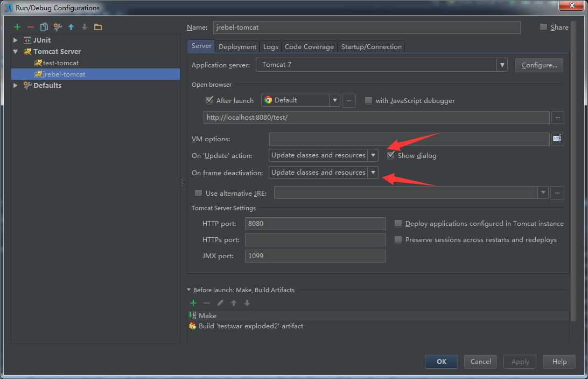The image size is (588, 379).
Task: Click Chrome browser icon in Default dropdown
Action: (268, 100)
